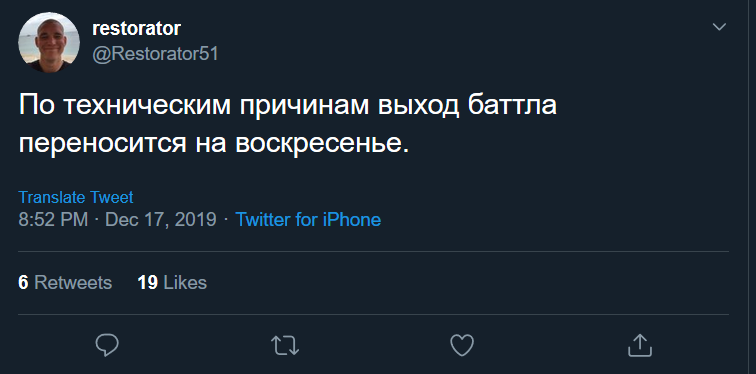Click the bold number 19 count
Screen dimensions: 756x374
tap(148, 282)
